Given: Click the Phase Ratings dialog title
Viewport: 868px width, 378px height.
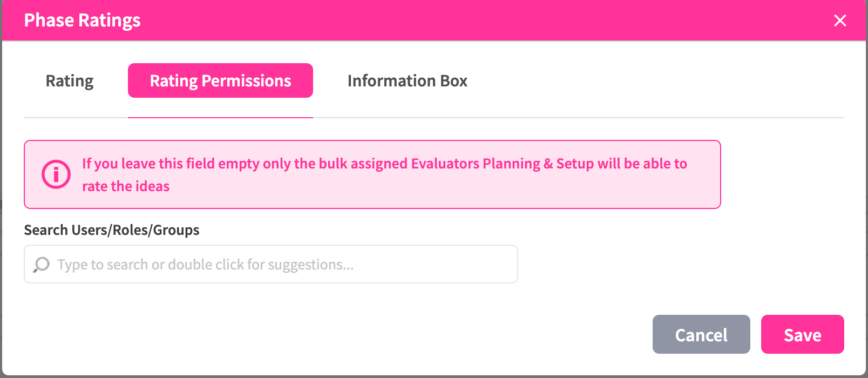Looking at the screenshot, I should [x=82, y=21].
